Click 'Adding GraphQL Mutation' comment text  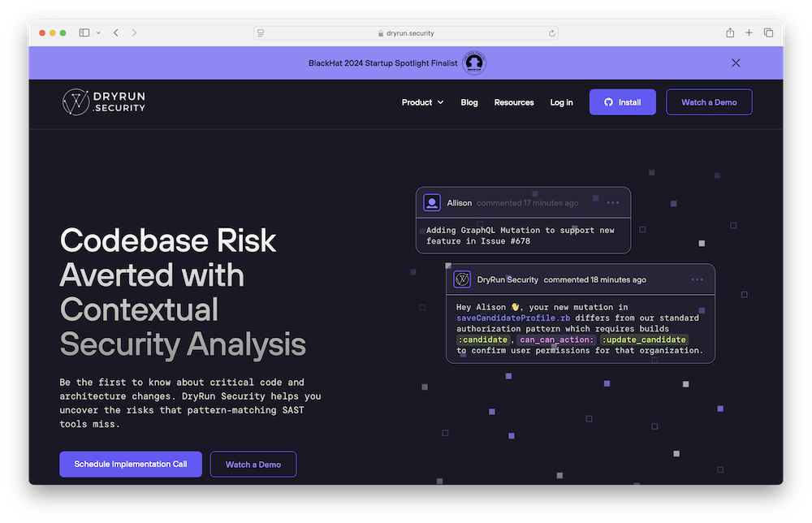tap(520, 236)
